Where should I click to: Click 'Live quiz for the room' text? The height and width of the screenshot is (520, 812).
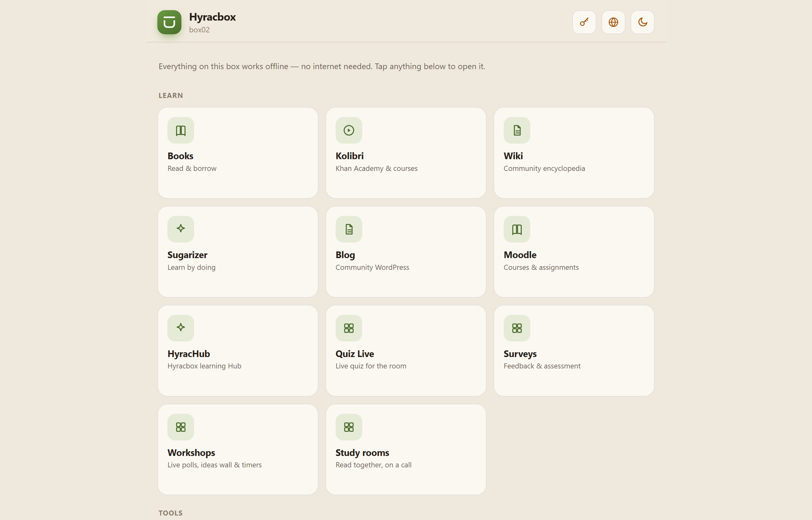[x=371, y=366]
